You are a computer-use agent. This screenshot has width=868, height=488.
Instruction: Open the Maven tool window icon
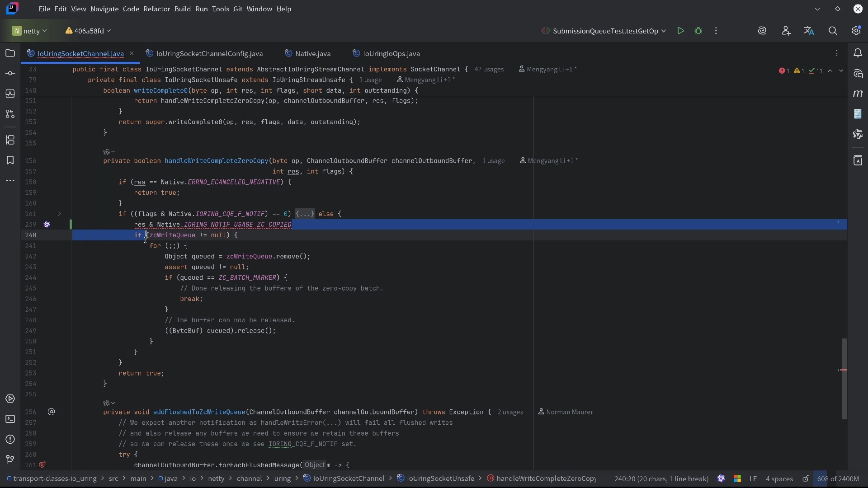[858, 94]
